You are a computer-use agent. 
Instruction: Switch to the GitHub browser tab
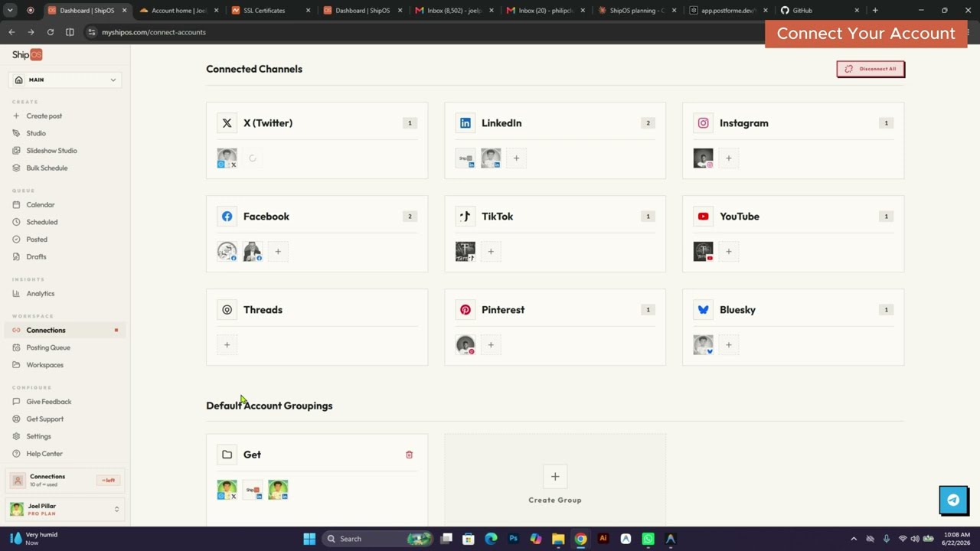coord(818,11)
